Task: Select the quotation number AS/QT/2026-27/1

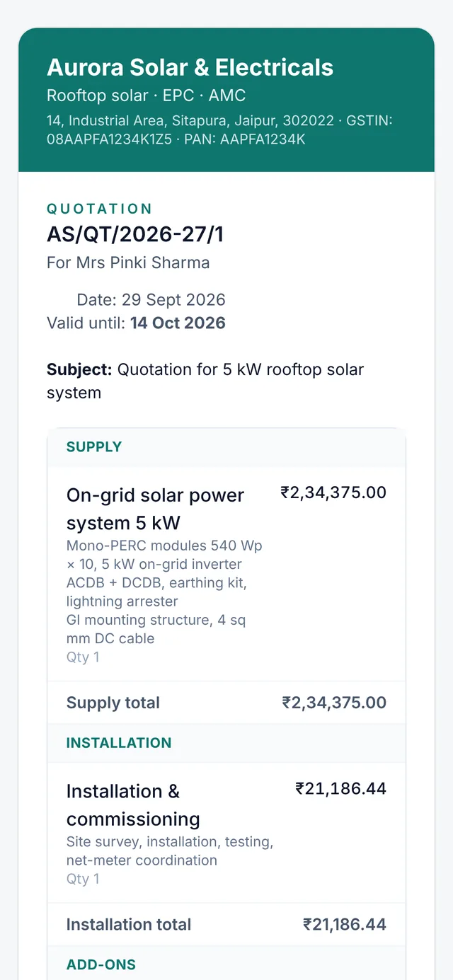Action: pyautogui.click(x=135, y=234)
